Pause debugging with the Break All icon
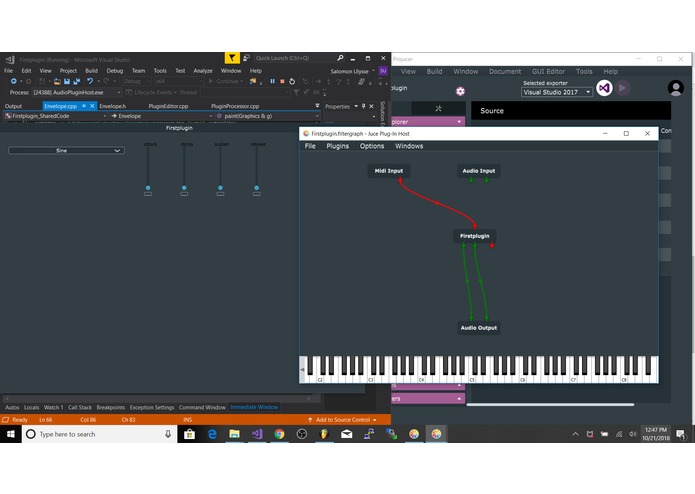Image resolution: width=695 pixels, height=494 pixels. coord(272,81)
